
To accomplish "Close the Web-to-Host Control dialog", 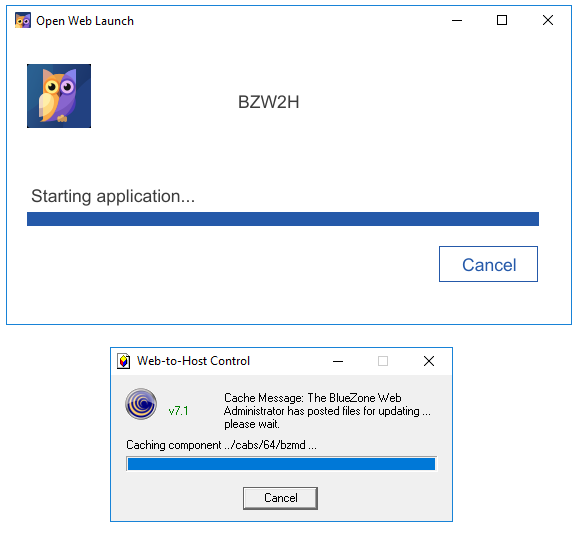I will [x=429, y=361].
